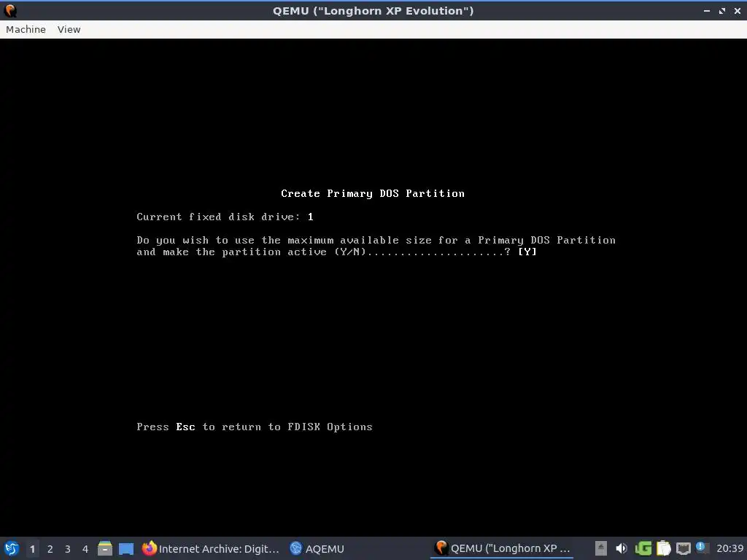Viewport: 747px width, 560px height.
Task: Select the QEMU Longhorn XP taskbar entry
Action: pyautogui.click(x=502, y=548)
